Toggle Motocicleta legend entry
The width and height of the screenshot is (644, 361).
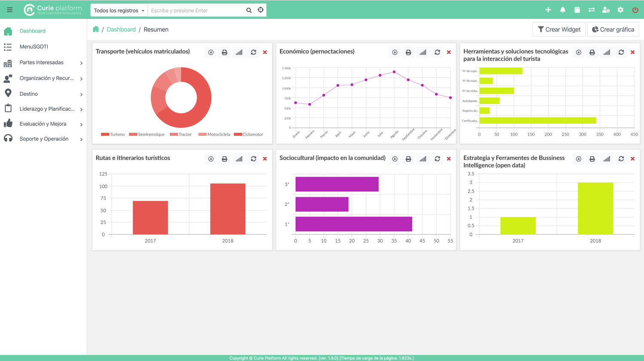(x=215, y=135)
